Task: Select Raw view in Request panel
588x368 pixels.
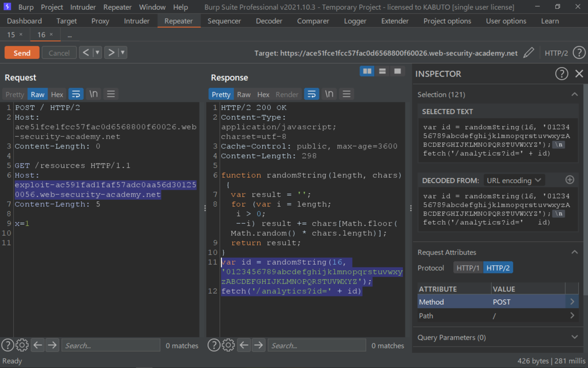Action: click(x=38, y=94)
